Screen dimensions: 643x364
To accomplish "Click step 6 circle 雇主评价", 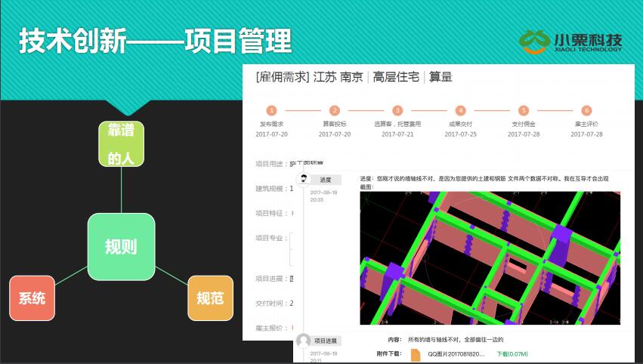I will coord(586,110).
